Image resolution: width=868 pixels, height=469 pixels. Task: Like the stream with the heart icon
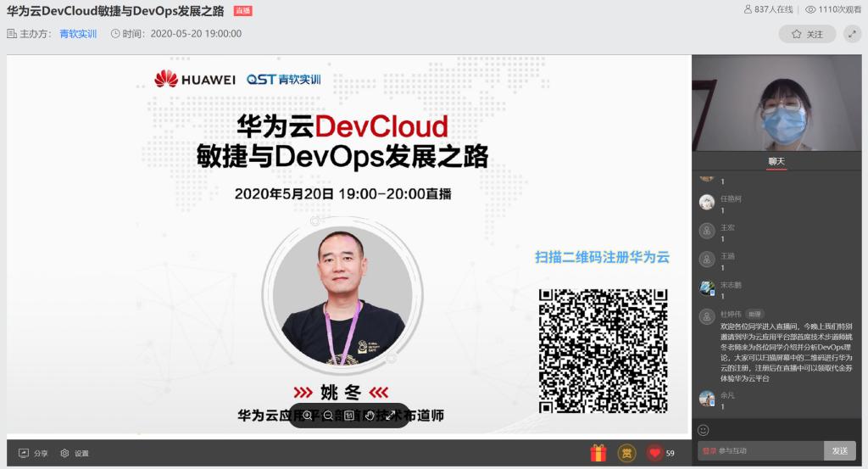point(654,453)
